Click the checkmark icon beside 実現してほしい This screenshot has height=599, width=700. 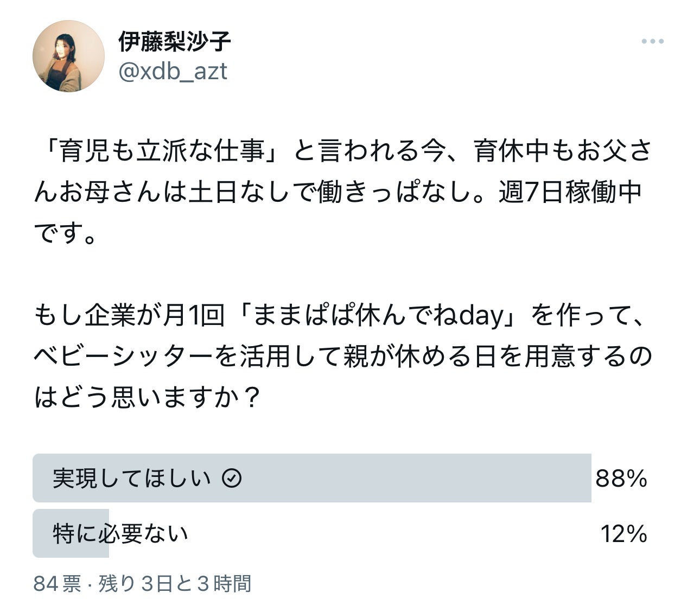click(x=232, y=478)
